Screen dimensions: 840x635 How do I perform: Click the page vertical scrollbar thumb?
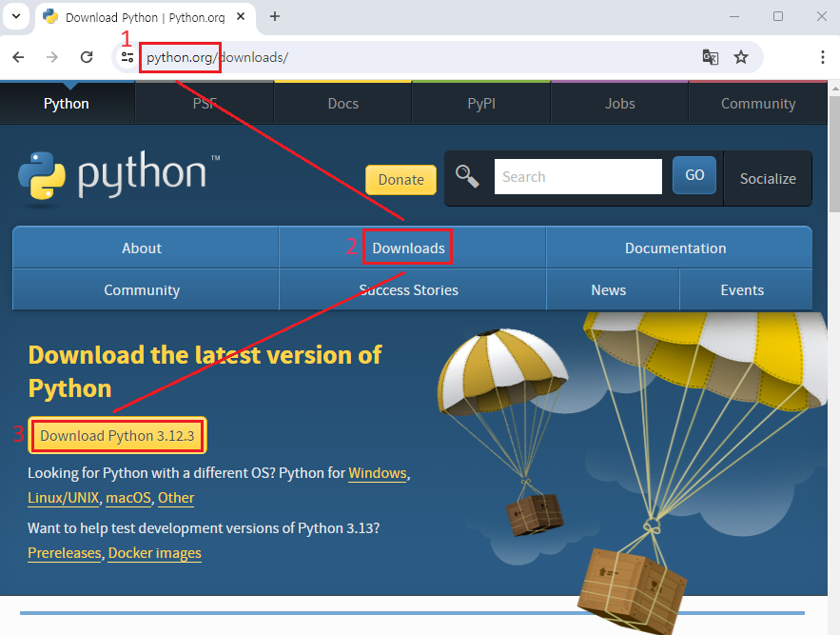coord(834,154)
